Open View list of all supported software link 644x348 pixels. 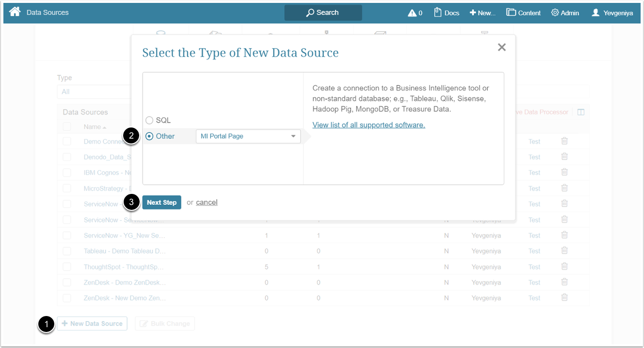(369, 125)
